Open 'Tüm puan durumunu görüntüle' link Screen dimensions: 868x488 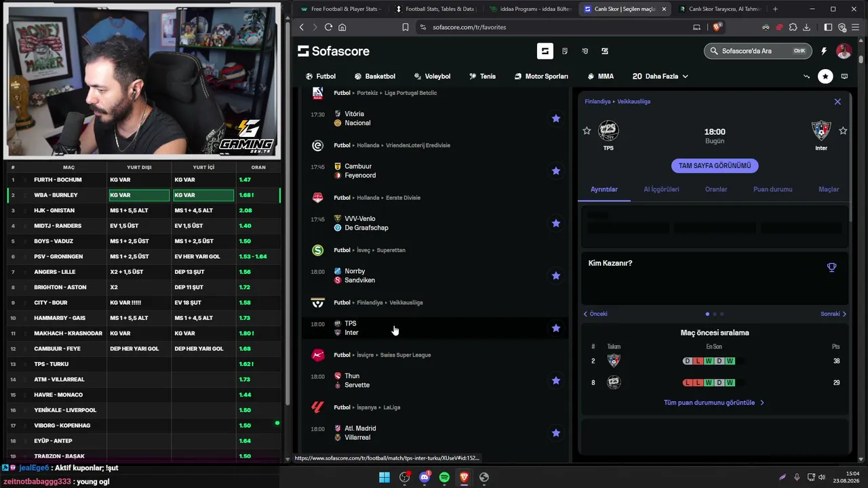(714, 403)
